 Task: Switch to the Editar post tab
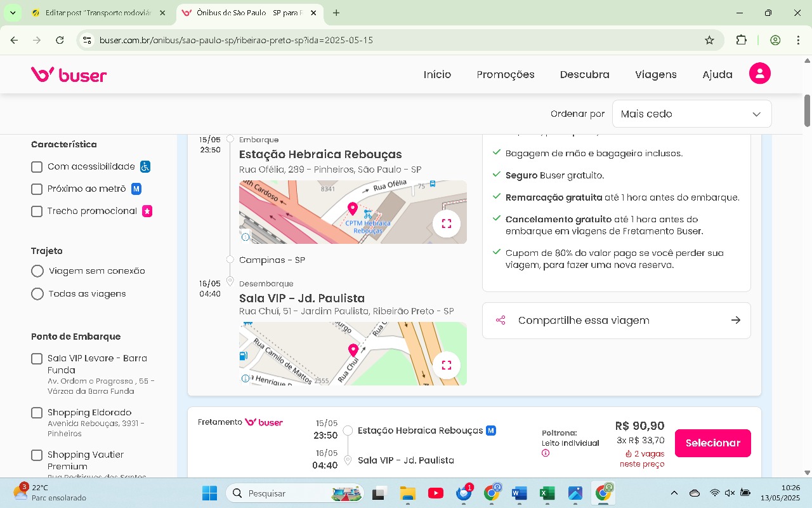pos(98,13)
